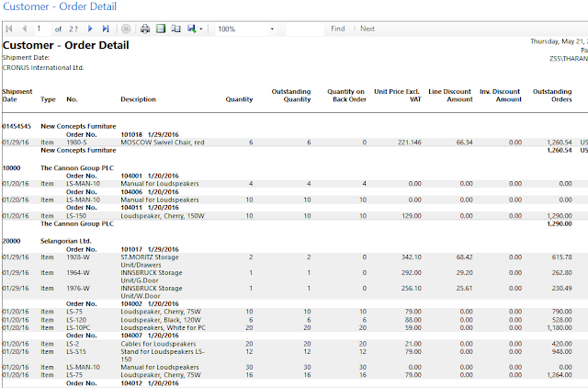
Task: Open the page setup dialog
Action: (x=175, y=29)
